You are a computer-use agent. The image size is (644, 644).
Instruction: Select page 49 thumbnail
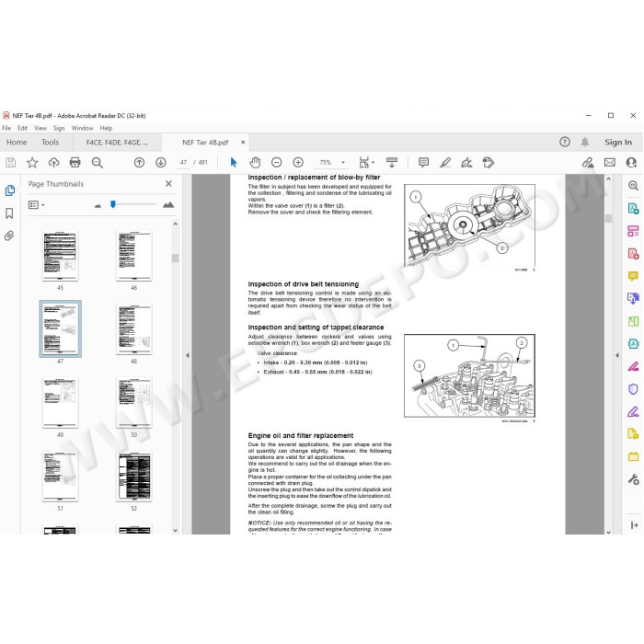coord(61,403)
